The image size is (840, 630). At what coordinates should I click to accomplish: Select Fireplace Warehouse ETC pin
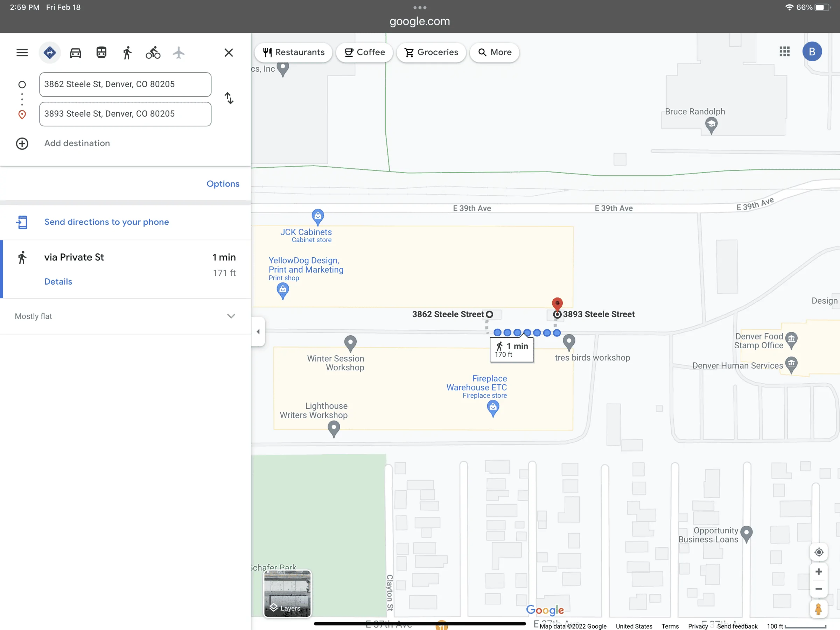click(x=493, y=408)
